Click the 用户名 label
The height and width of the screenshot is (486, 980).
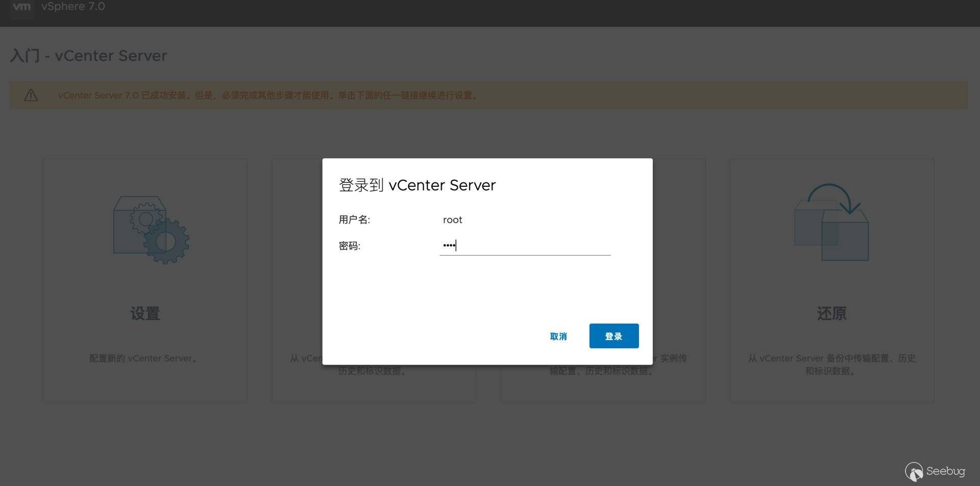(x=354, y=220)
